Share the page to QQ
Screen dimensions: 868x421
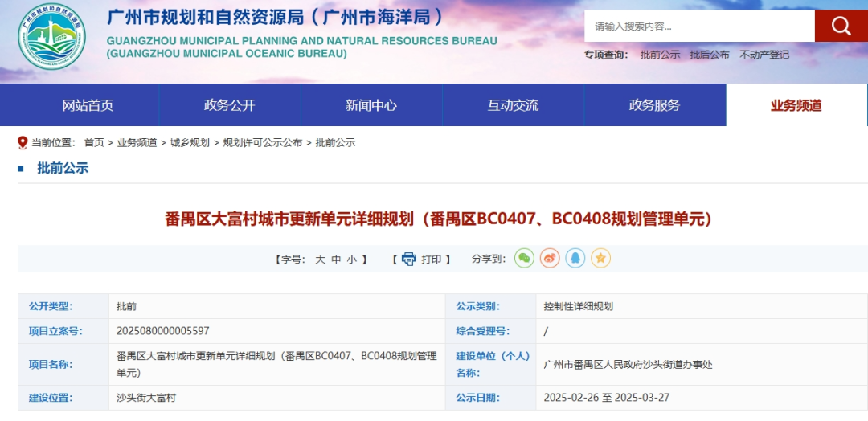tap(575, 258)
